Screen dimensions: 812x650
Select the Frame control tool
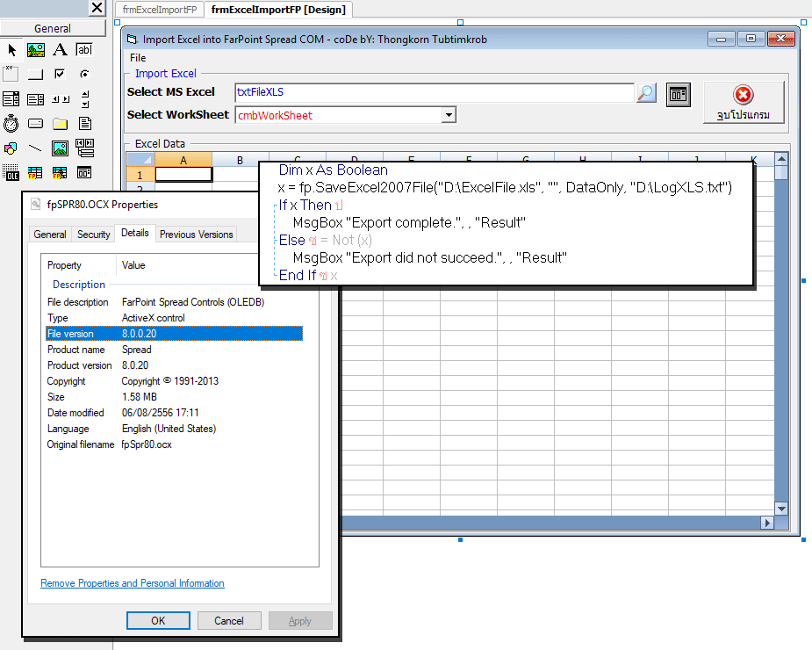[11, 74]
